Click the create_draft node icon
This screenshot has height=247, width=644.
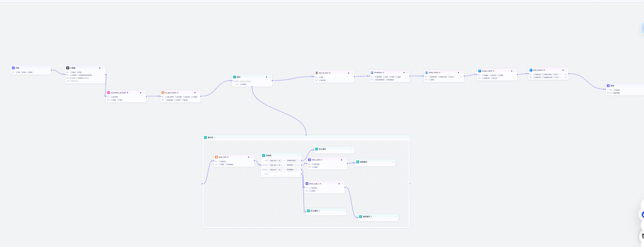[x=479, y=71]
